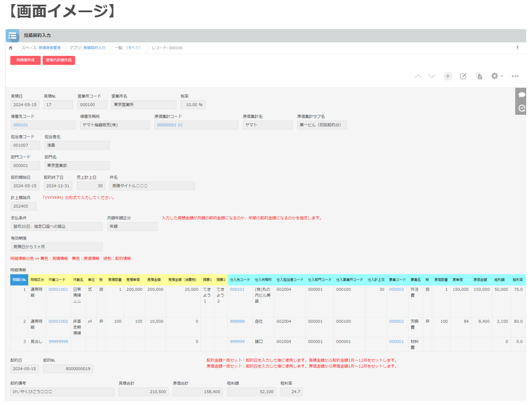Click the 見積No. field value 17

[x=58, y=105]
